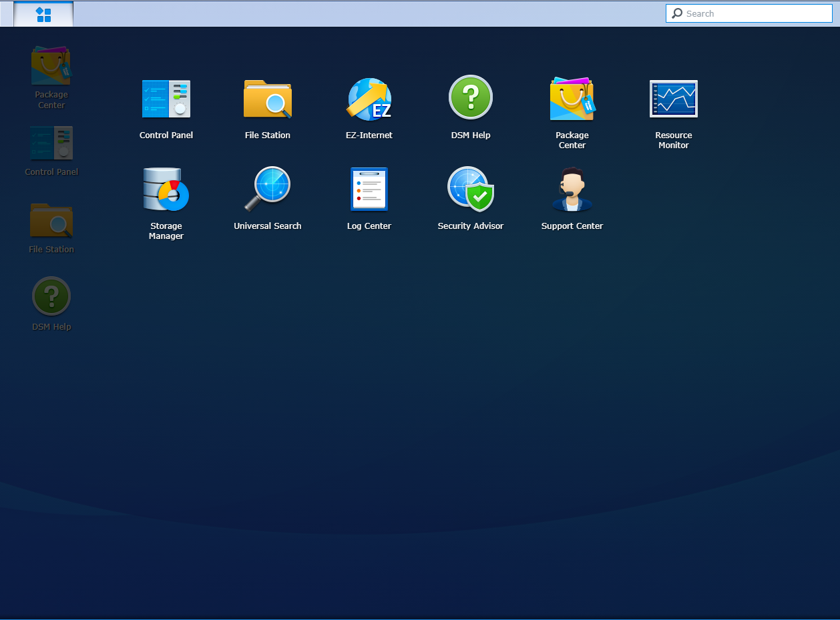Toggle the Main Menu button in taskbar
Screen dimensions: 840x620
[43, 14]
